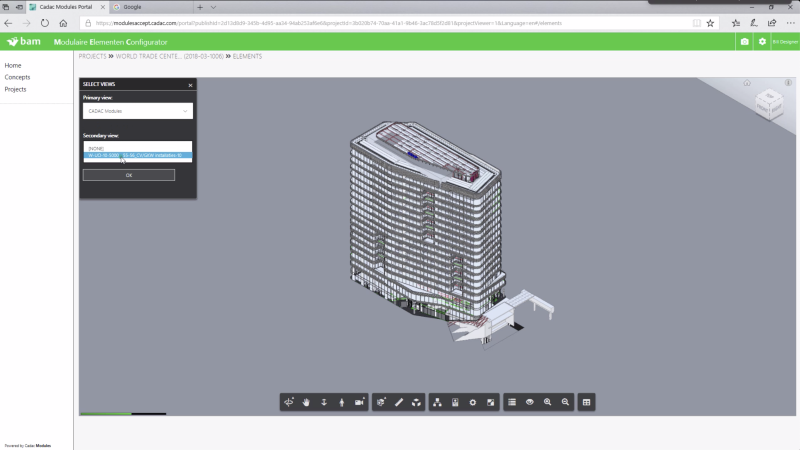The width and height of the screenshot is (800, 450).
Task: Open the Primary view dropdown
Action: (137, 111)
